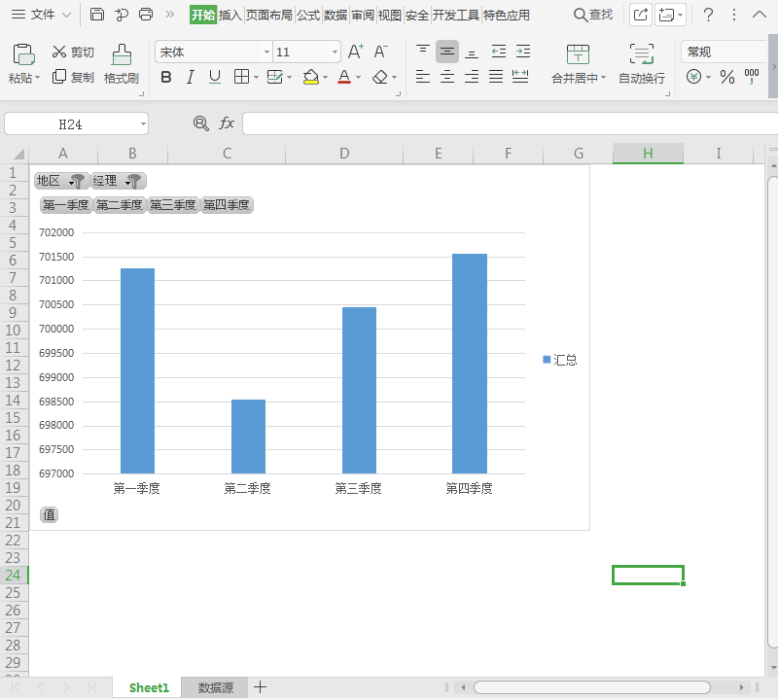The image size is (778, 700).
Task: Click the Save icon in quick access toolbar
Action: pos(97,15)
